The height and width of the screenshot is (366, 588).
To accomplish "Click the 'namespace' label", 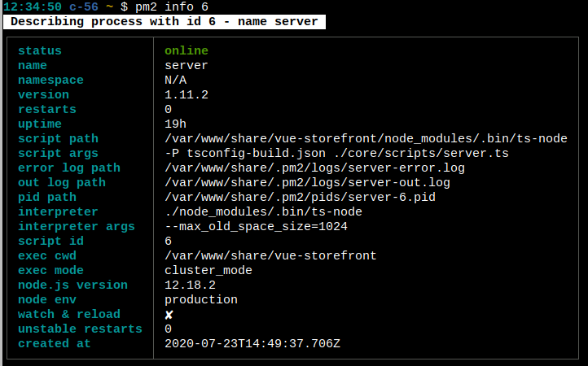I will pos(50,81).
